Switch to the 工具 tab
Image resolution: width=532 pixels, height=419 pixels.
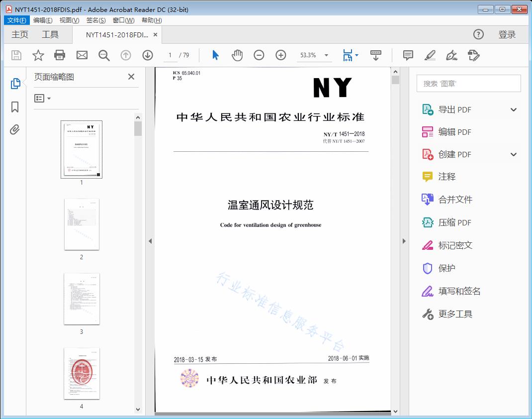click(50, 34)
